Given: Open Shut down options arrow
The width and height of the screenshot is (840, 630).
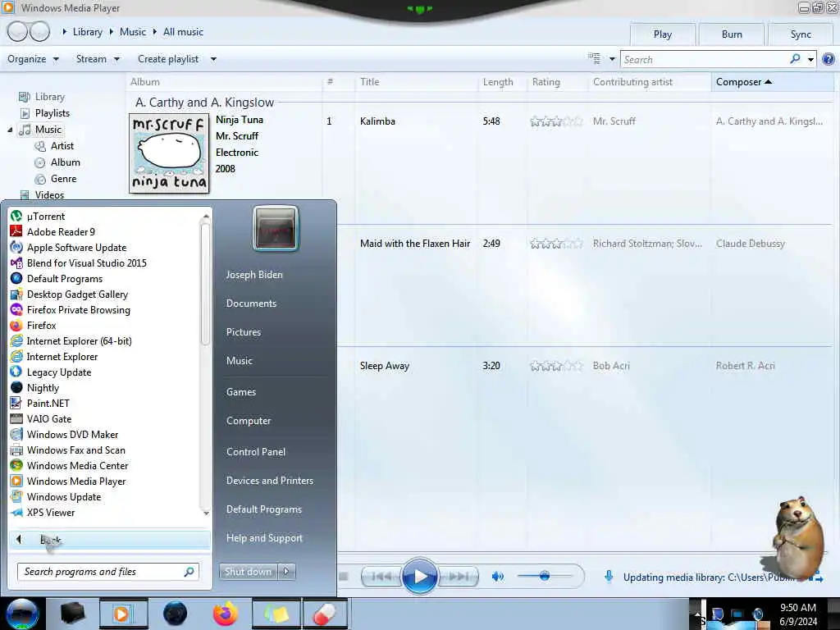Looking at the screenshot, I should 286,572.
